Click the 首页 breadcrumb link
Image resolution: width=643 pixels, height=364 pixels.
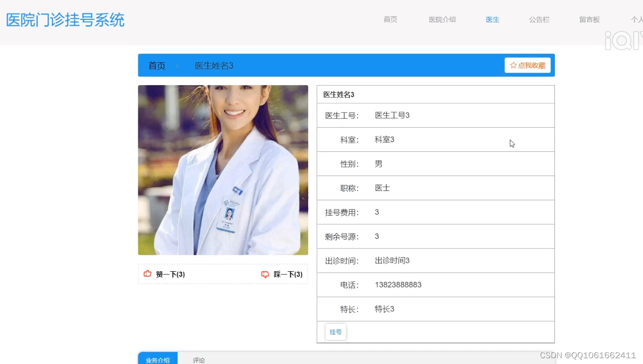tap(157, 66)
